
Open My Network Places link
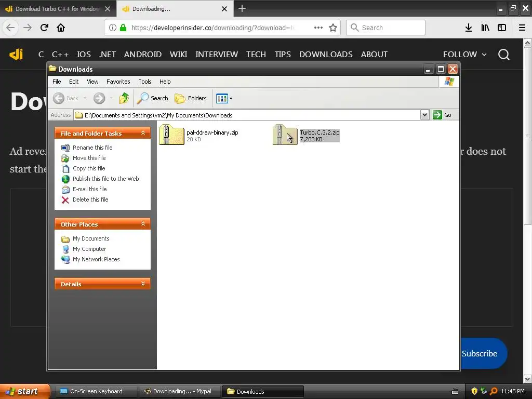(90, 259)
